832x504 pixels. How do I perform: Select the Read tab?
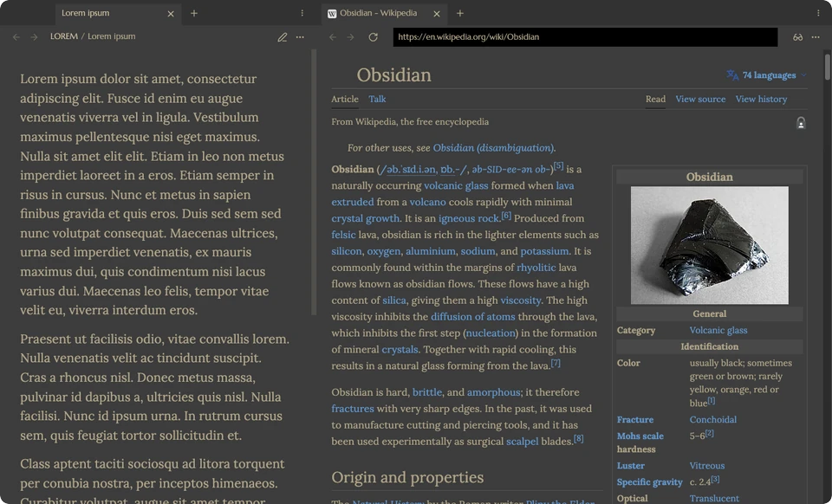(x=655, y=99)
